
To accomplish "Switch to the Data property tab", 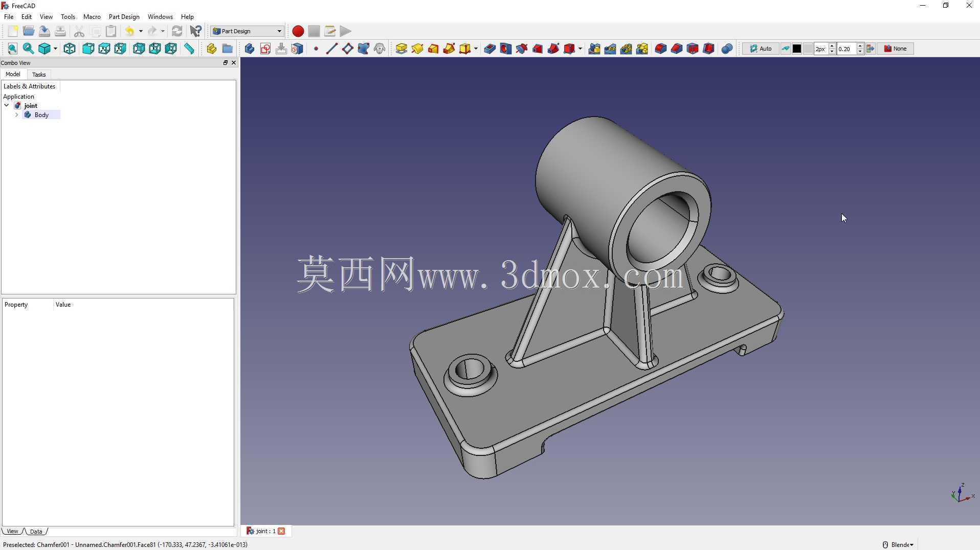I will pyautogui.click(x=36, y=532).
